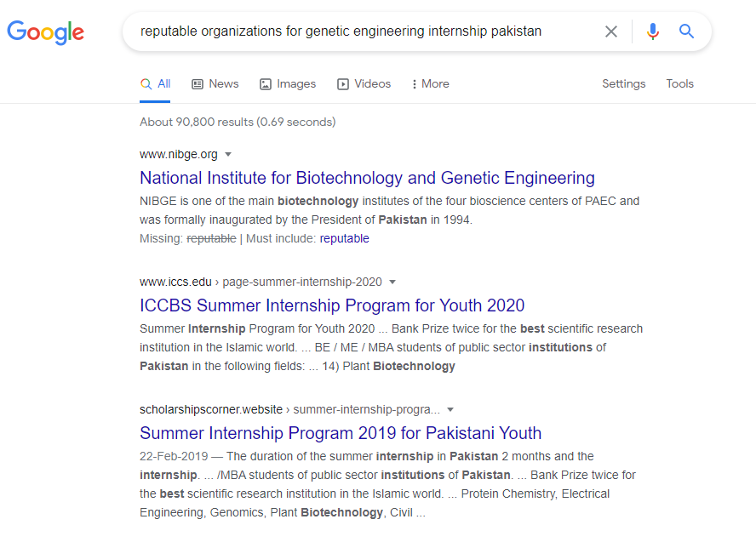Expand dropdown arrow next to scholarshipscorner.website URL
Image resolution: width=756 pixels, height=542 pixels.
pos(450,410)
